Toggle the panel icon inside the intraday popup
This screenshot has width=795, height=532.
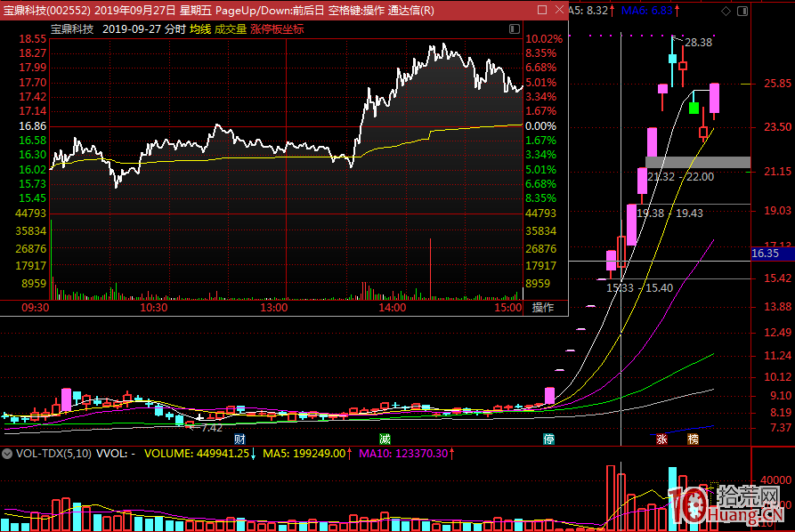pos(514,28)
